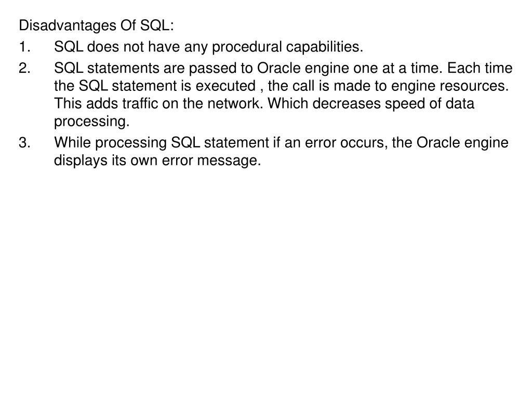The height and width of the screenshot is (399, 532).
Task: Click list number 1 marker
Action: pyautogui.click(x=25, y=47)
